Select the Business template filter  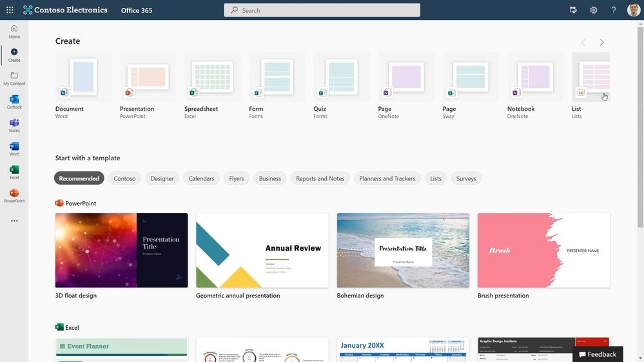[x=270, y=178]
